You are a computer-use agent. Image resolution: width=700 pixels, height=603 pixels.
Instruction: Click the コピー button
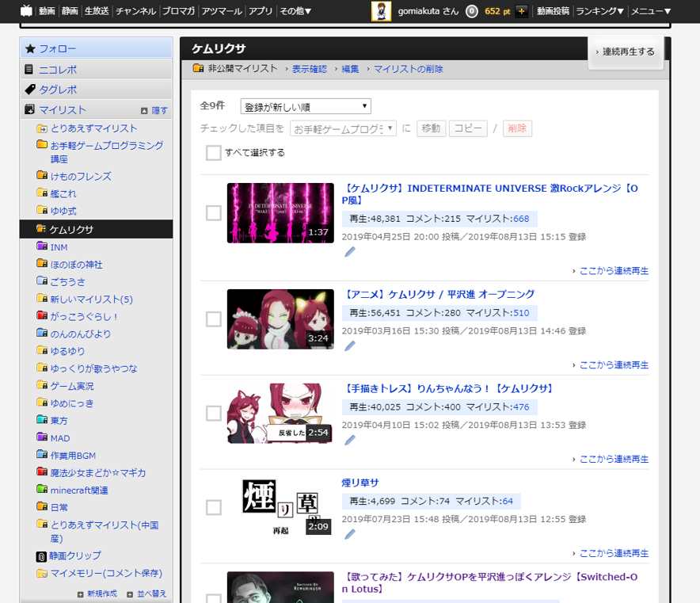(x=468, y=128)
